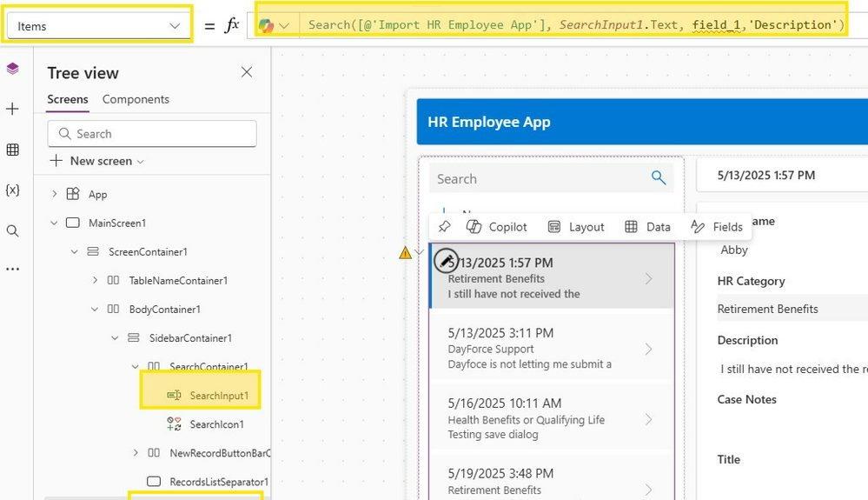Select the 5/13/2025 3:11 PM record
Image resolution: width=868 pixels, height=500 pixels.
(x=552, y=349)
